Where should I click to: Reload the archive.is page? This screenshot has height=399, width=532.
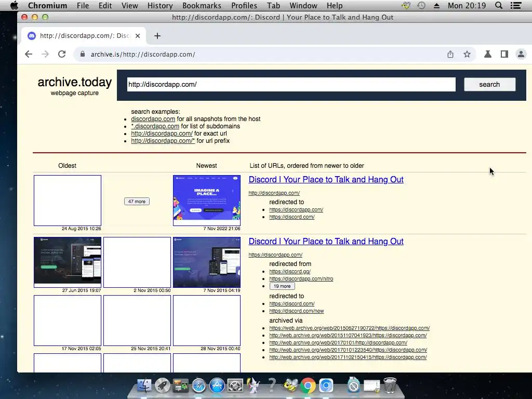click(x=62, y=54)
